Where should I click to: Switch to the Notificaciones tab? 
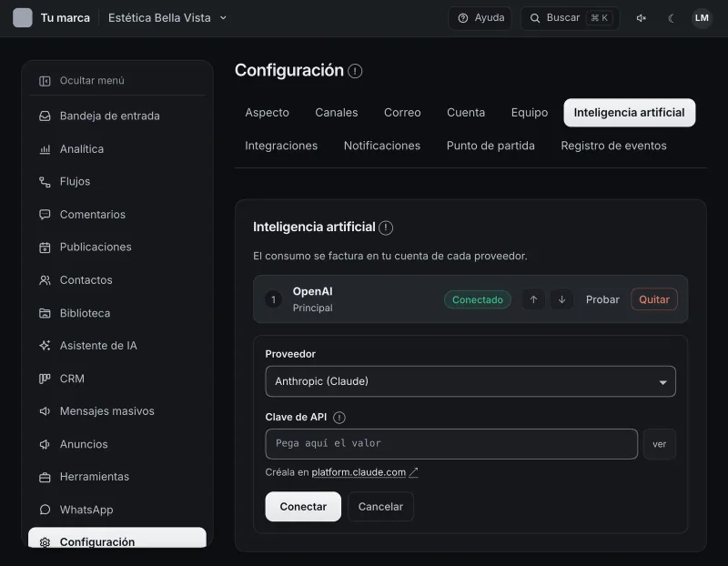tap(382, 146)
